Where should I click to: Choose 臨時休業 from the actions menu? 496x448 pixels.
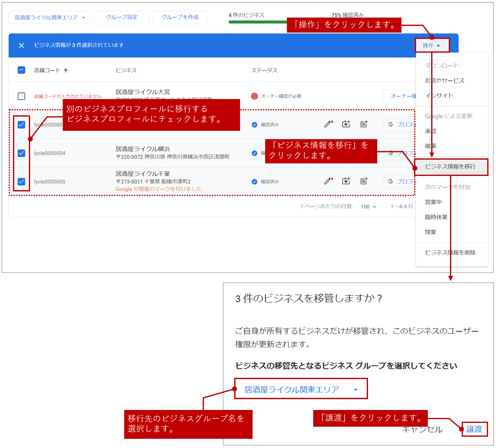pyautogui.click(x=436, y=217)
